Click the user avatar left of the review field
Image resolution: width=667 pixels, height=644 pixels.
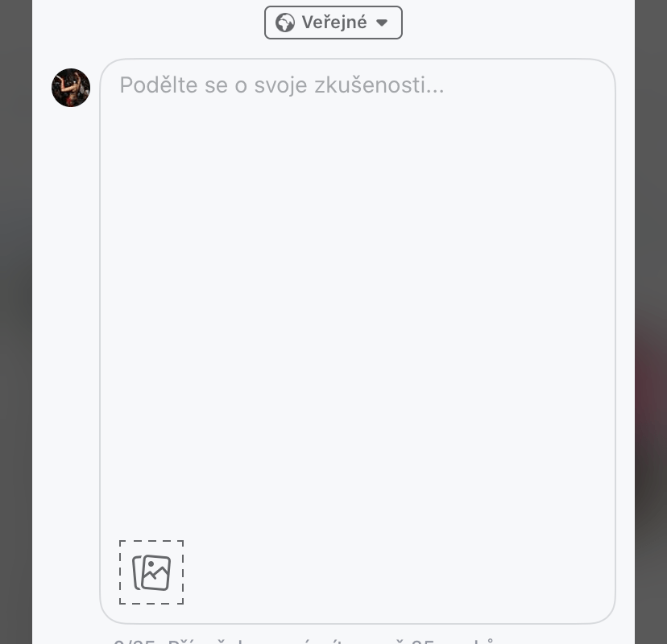[x=71, y=88]
